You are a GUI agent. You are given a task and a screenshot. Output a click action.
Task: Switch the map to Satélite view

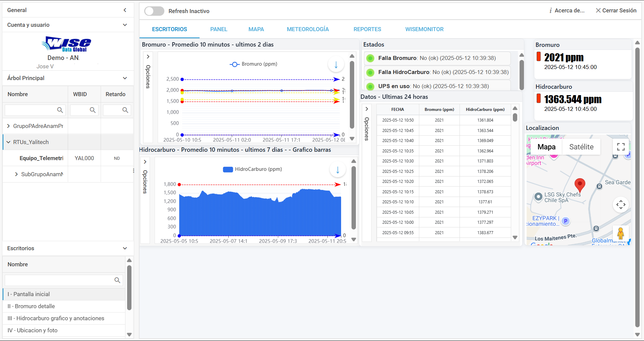tap(581, 147)
